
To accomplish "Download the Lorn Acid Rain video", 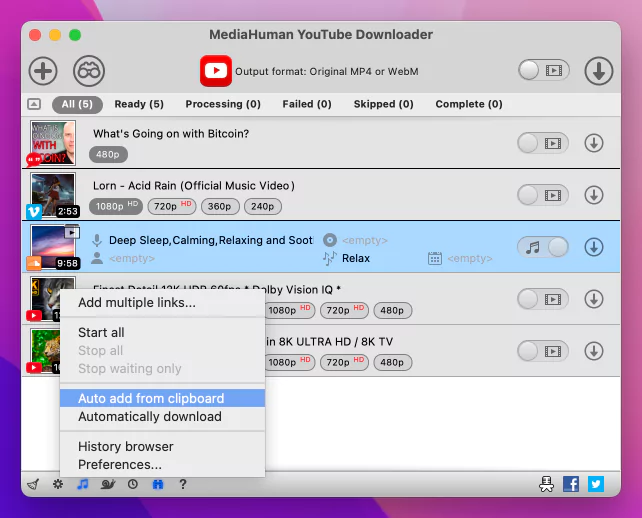I will [x=594, y=195].
